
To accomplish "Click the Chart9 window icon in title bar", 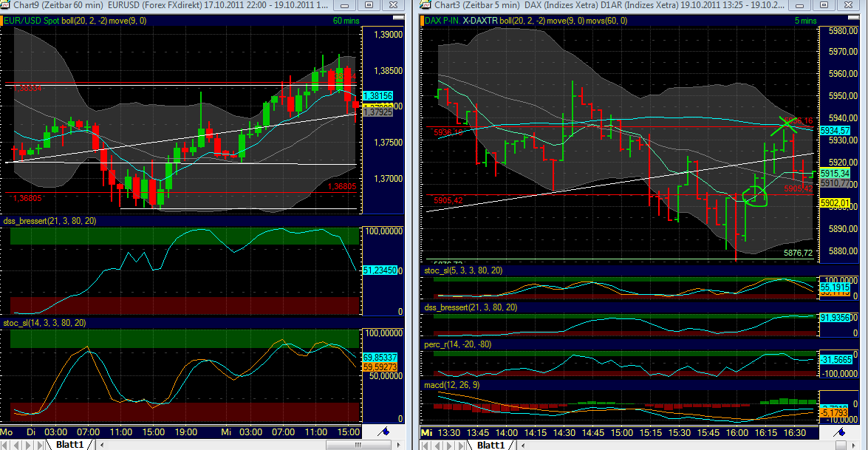I will click(x=7, y=6).
